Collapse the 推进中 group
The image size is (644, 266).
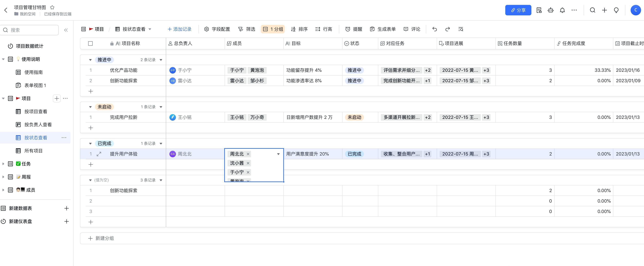90,60
